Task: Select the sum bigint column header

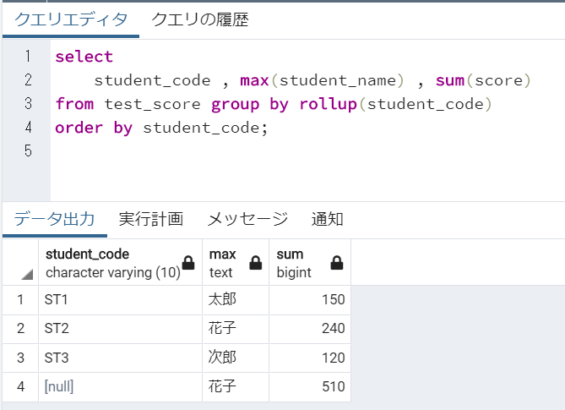Action: [x=310, y=263]
